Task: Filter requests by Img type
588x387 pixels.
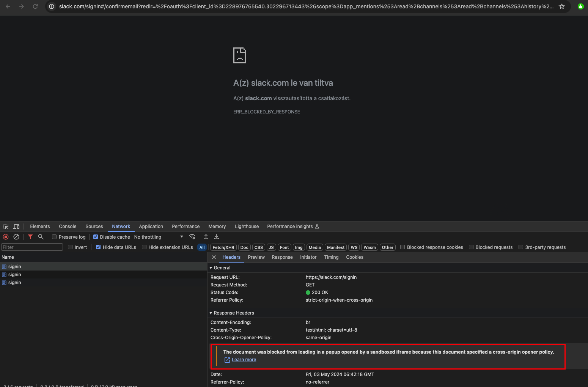Action: [x=299, y=247]
